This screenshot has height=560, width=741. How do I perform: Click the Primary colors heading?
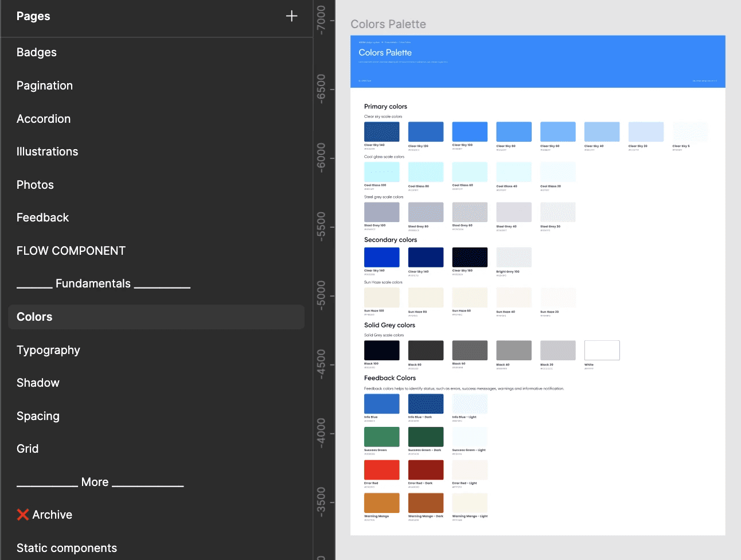click(385, 107)
